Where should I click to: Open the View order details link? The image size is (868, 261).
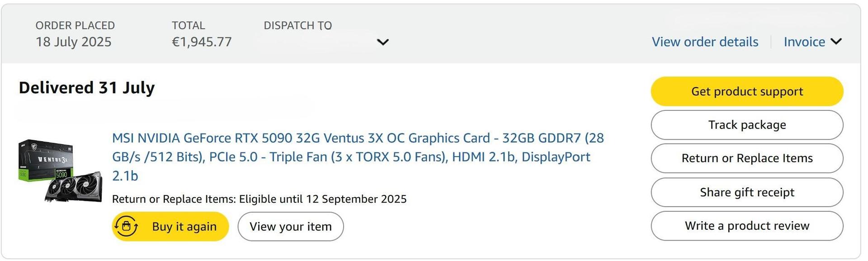[x=705, y=42]
